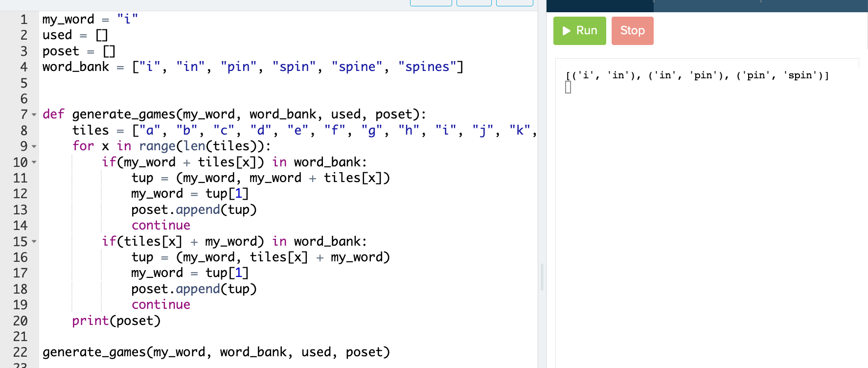This screenshot has width=868, height=368.
Task: Click the tup assignment on line 16
Action: click(260, 257)
